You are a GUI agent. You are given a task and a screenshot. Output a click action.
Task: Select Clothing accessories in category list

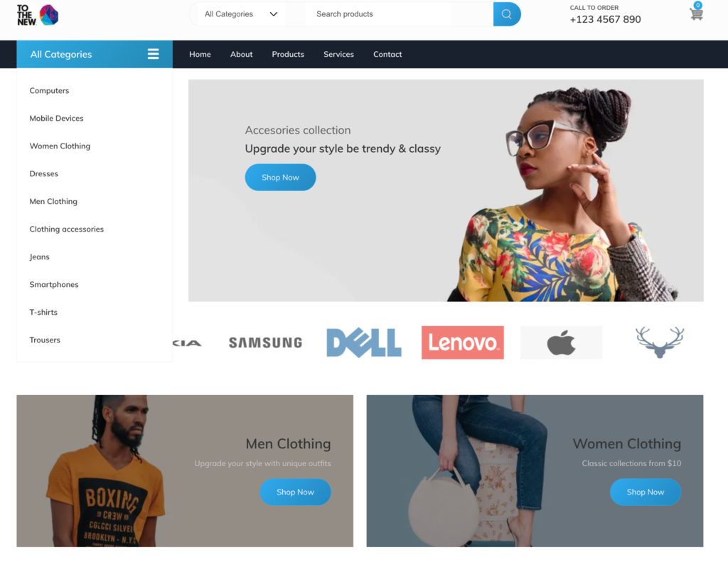(66, 229)
